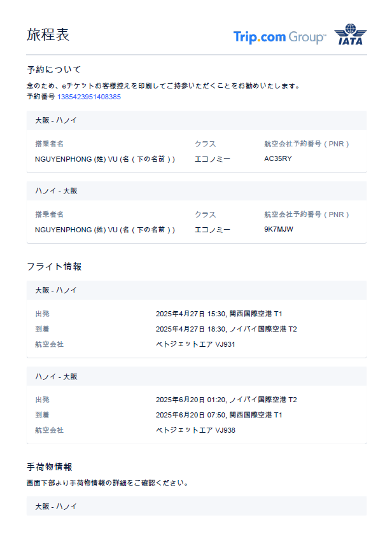Select the 01:20 Noi Bai departure time

(218, 400)
